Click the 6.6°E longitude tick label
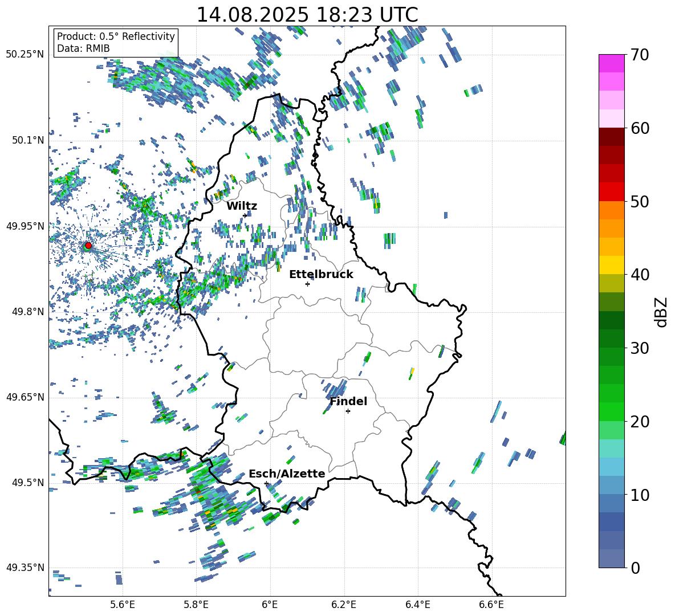This screenshot has width=675, height=616. coord(491,605)
